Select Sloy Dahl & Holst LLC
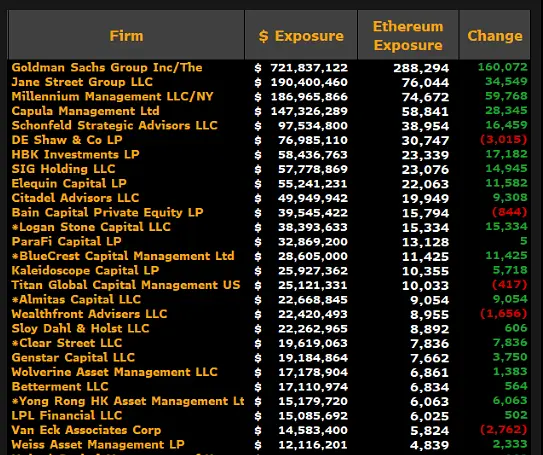This screenshot has width=543, height=455. point(80,329)
